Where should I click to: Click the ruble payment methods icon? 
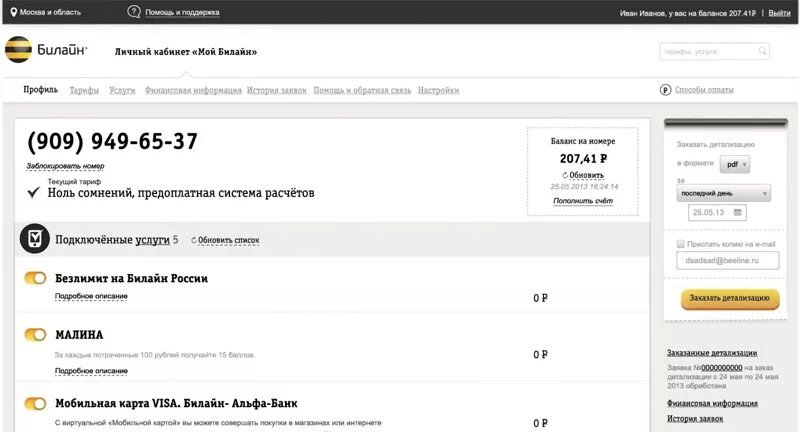click(665, 90)
